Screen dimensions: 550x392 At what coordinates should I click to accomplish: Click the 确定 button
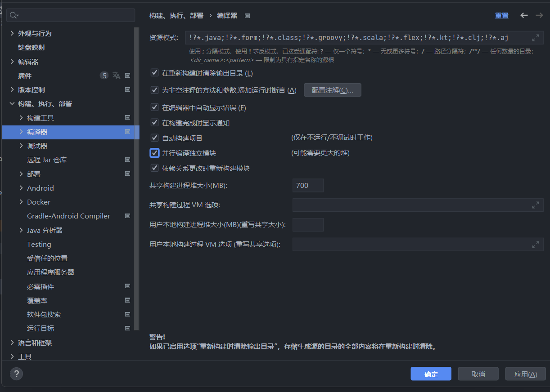[x=431, y=374]
